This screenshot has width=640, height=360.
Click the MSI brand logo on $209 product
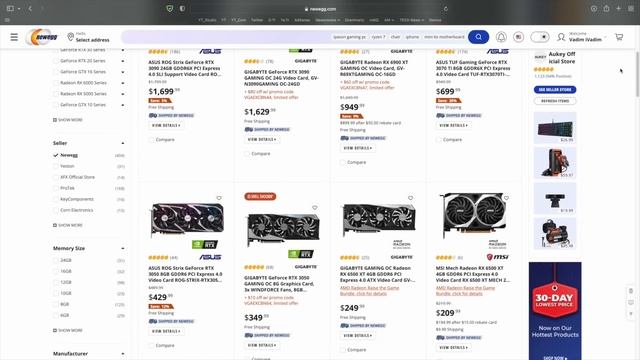pos(498,257)
